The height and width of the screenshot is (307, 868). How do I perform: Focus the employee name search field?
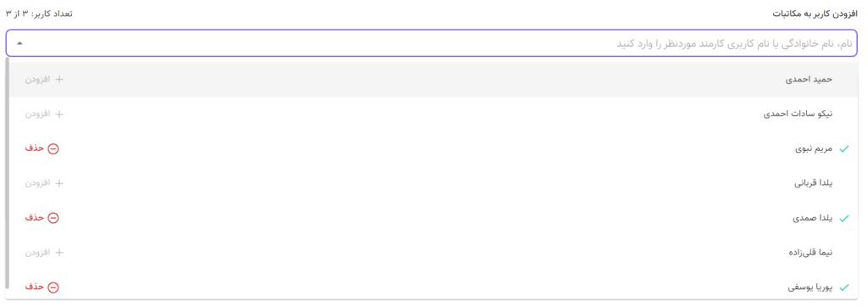click(431, 43)
